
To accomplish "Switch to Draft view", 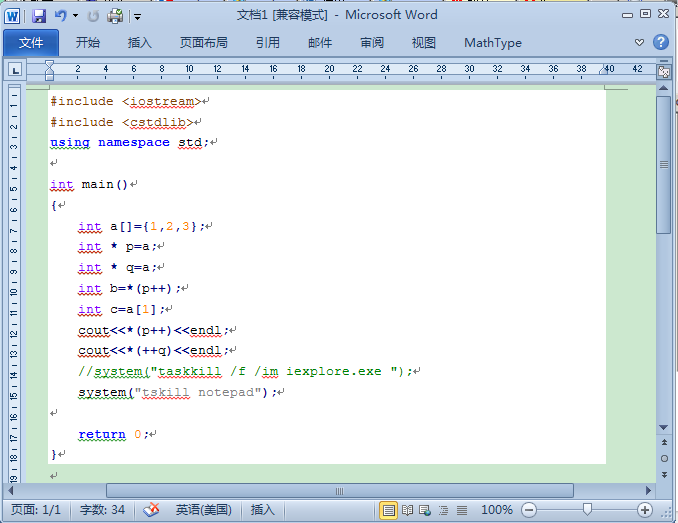I will click(462, 510).
